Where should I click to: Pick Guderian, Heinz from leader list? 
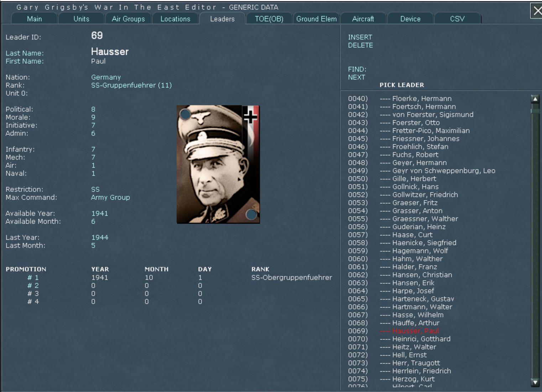pos(412,227)
